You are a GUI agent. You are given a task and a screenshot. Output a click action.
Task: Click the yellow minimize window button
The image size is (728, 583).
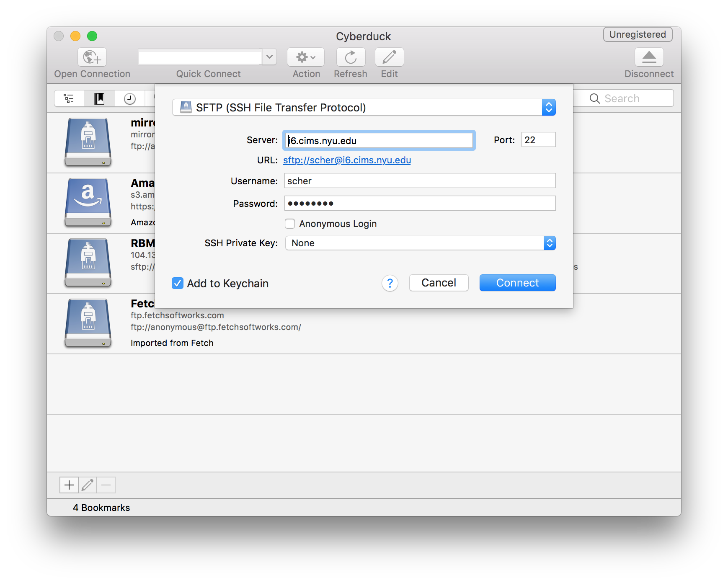click(x=75, y=36)
